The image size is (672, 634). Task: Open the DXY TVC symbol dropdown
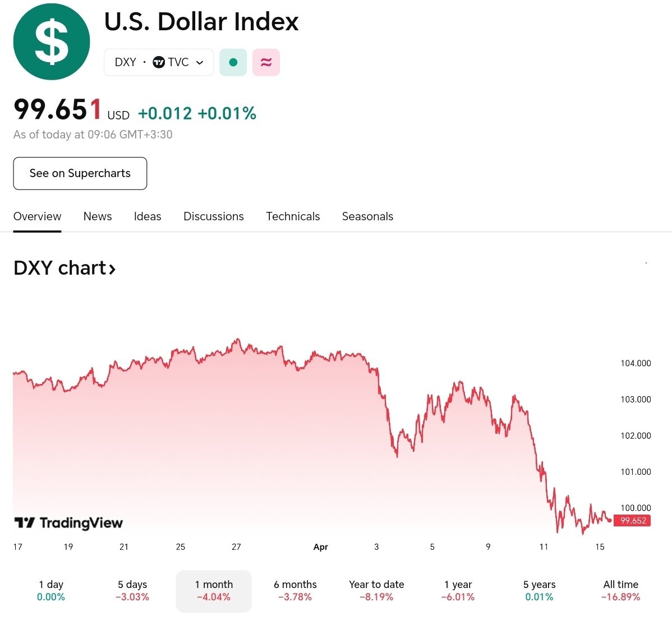click(x=159, y=62)
